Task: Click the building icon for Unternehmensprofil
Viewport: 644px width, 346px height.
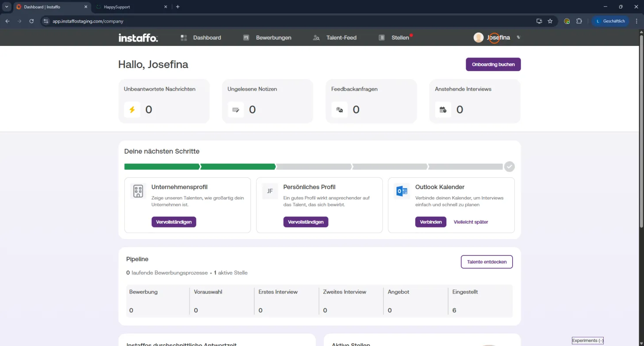Action: pyautogui.click(x=138, y=191)
